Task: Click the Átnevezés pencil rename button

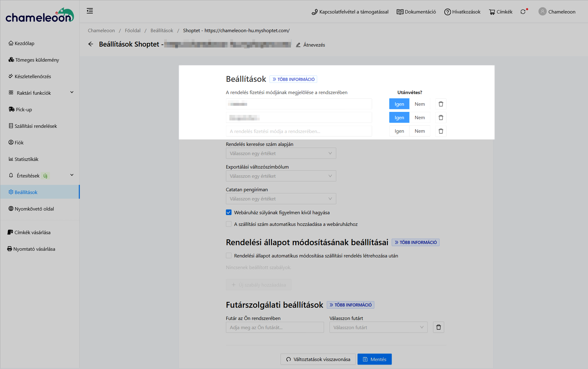Action: 311,45
